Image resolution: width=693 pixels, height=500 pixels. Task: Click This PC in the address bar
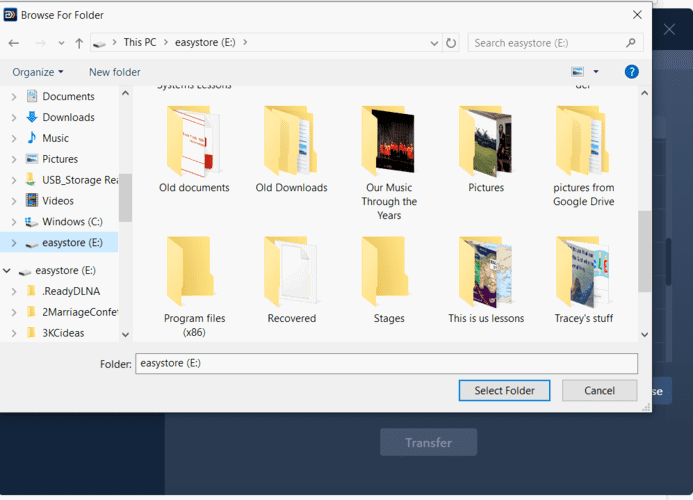click(140, 42)
